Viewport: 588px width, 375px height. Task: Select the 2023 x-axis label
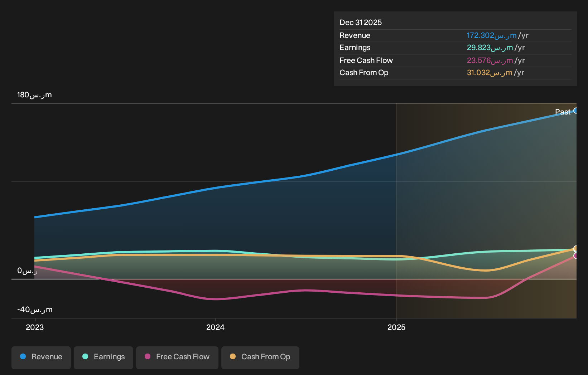(x=35, y=327)
